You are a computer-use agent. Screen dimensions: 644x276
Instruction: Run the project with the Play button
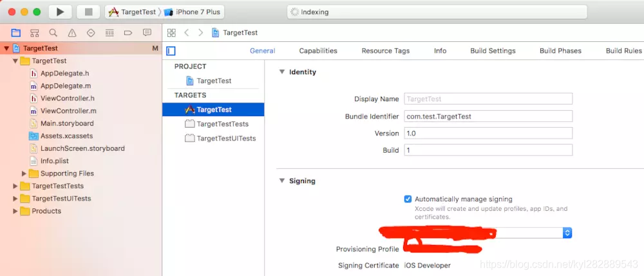61,12
